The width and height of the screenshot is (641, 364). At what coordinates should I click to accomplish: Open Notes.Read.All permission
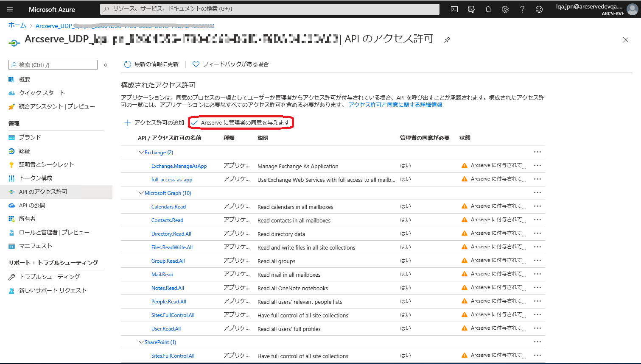168,288
